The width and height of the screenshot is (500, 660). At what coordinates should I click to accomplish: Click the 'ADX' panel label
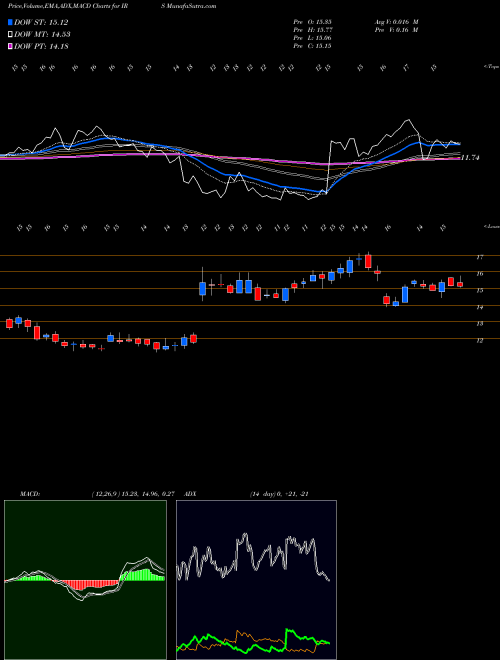190,494
